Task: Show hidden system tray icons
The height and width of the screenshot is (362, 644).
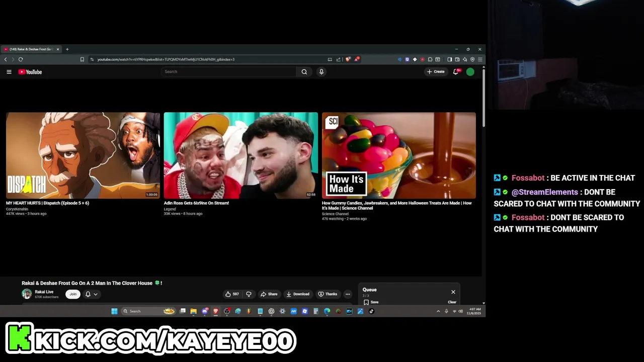Action: point(438,311)
